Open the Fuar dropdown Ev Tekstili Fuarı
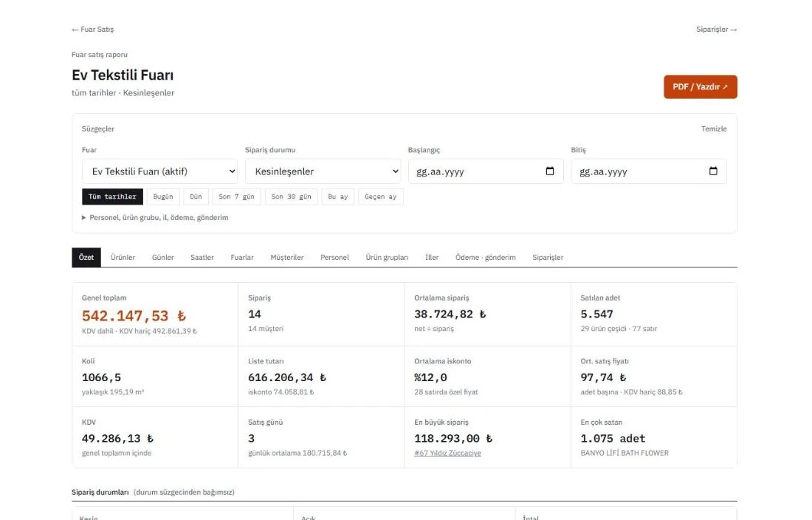This screenshot has height=520, width=812. pyautogui.click(x=159, y=171)
